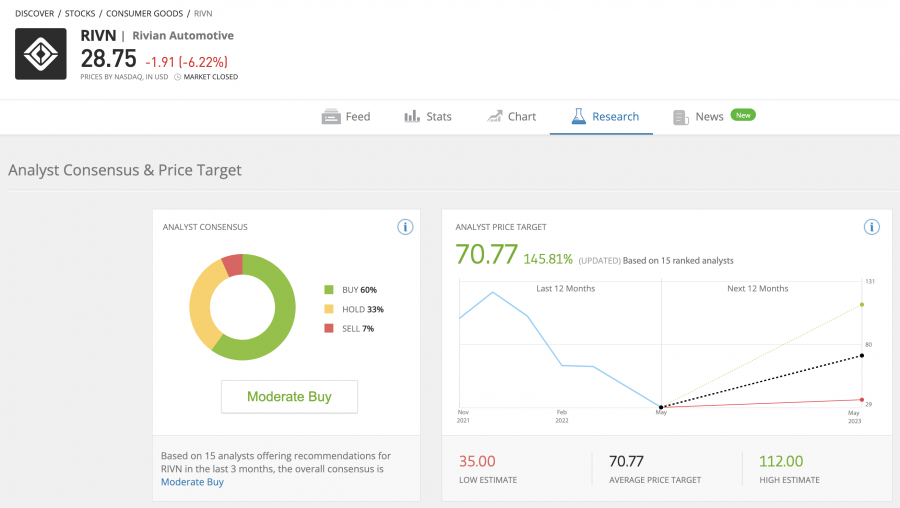Click the Rivian Automotive company name

(183, 36)
